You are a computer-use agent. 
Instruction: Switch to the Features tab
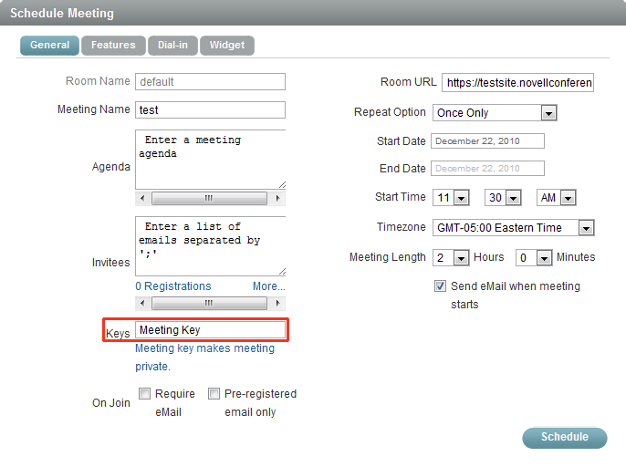(113, 45)
